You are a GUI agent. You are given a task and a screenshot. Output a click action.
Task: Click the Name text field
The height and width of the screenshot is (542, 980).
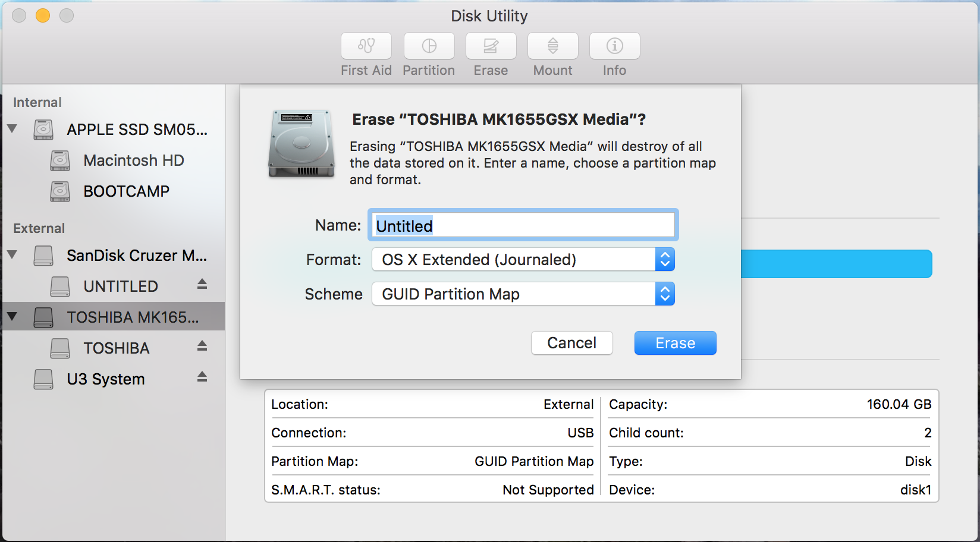coord(523,225)
